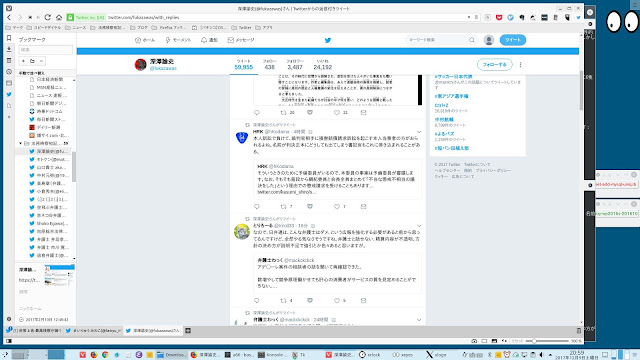Open the とりろーる tweet options chevron

(419, 226)
